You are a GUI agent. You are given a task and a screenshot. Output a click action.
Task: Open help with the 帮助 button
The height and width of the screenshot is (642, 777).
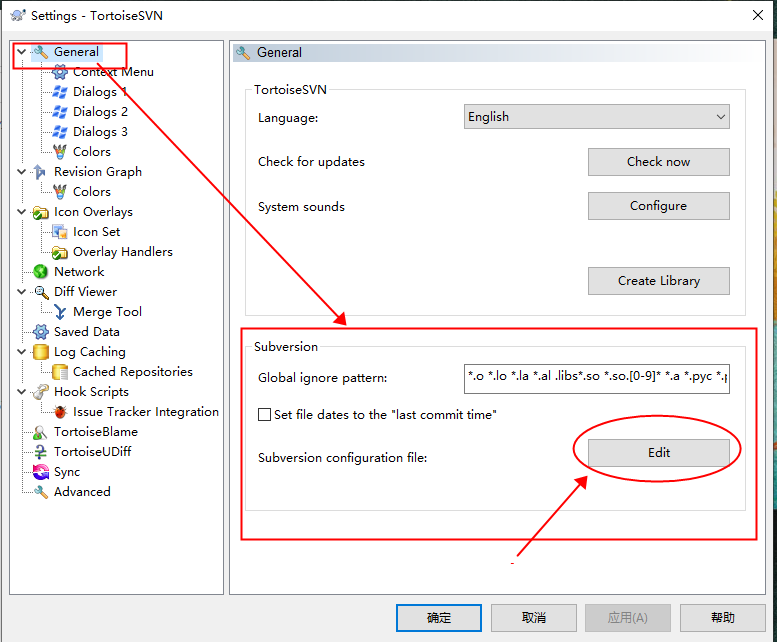tap(722, 618)
